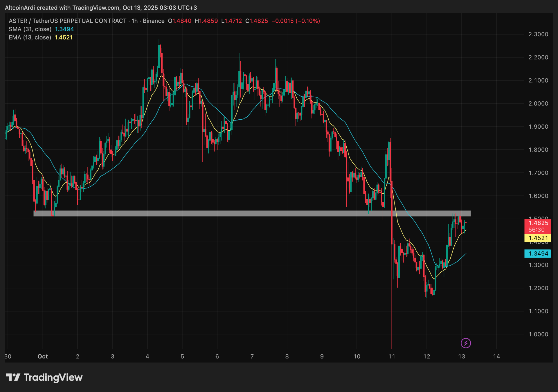Viewport: 558px width, 392px height.
Task: Click the 1h interval label in header
Action: (135, 21)
